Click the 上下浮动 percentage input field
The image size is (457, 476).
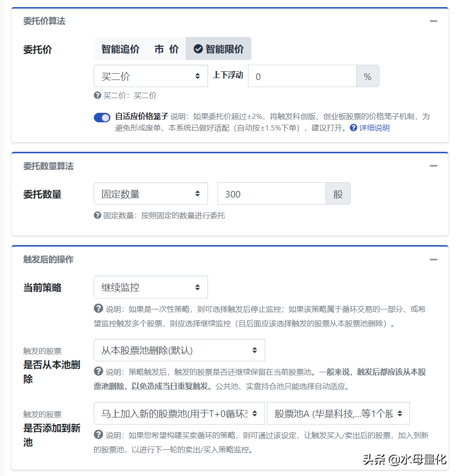(302, 76)
